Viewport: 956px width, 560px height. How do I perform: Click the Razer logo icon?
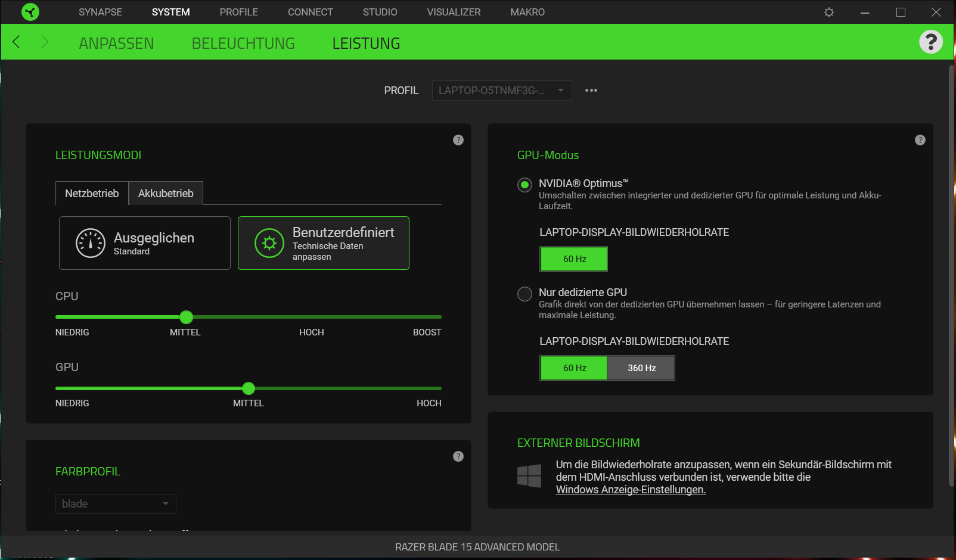(30, 12)
